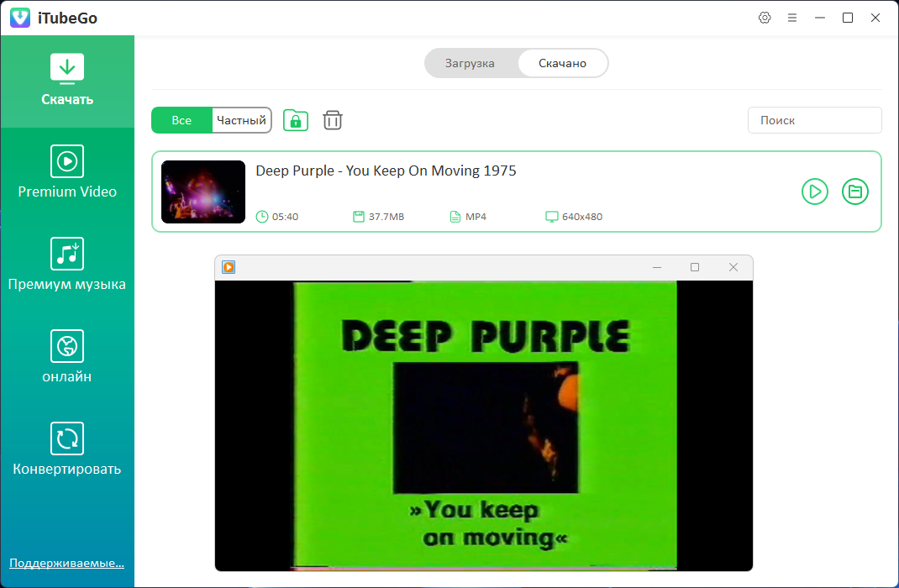Screen dimensions: 899x588
Task: Open the Premium Video section
Action: (x=67, y=172)
